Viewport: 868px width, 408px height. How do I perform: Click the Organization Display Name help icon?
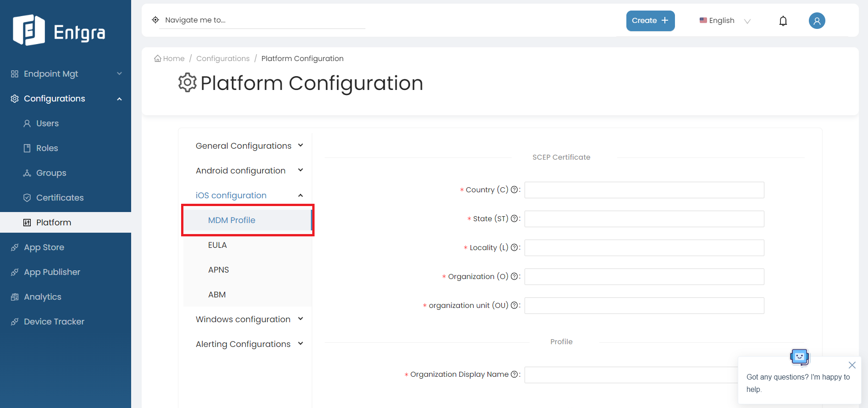(x=514, y=374)
